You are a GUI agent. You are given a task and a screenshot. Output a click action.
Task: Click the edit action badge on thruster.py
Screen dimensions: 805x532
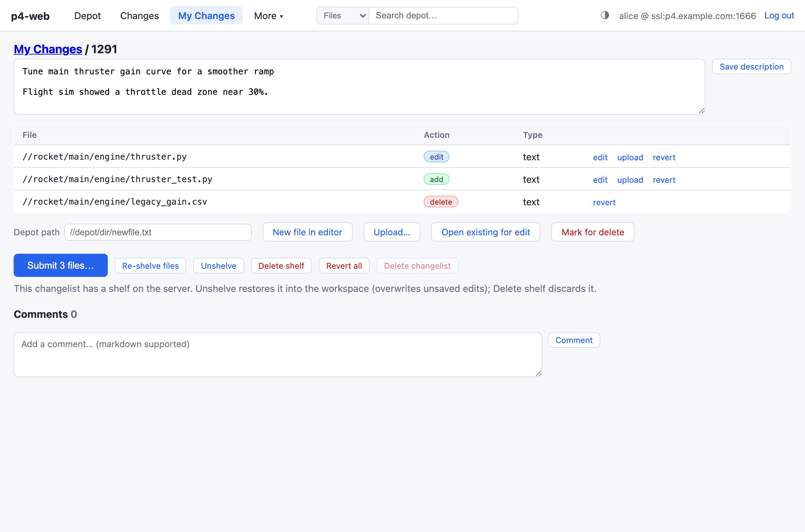tap(437, 157)
